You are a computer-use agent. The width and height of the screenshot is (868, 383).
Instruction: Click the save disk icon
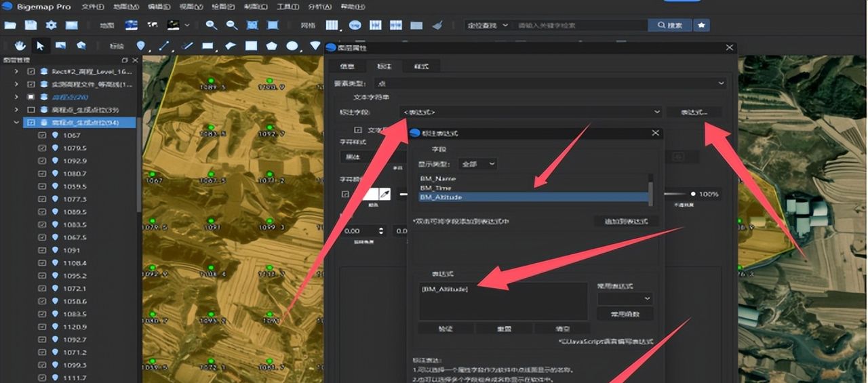click(x=31, y=25)
